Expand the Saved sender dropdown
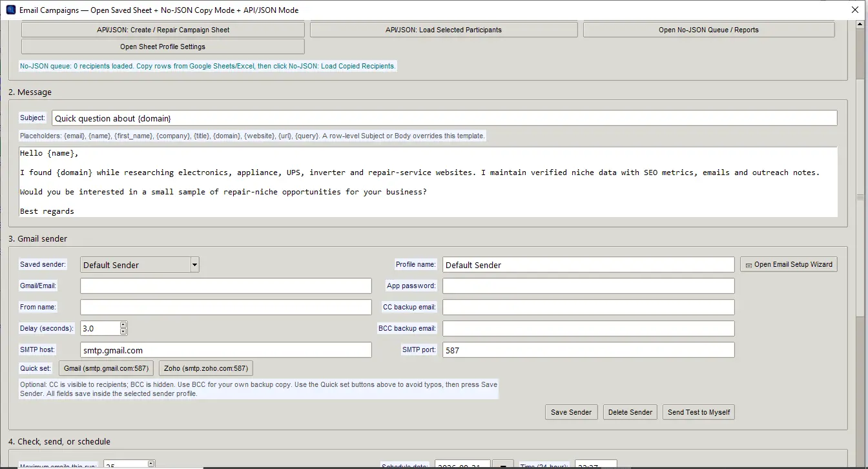 [194, 265]
